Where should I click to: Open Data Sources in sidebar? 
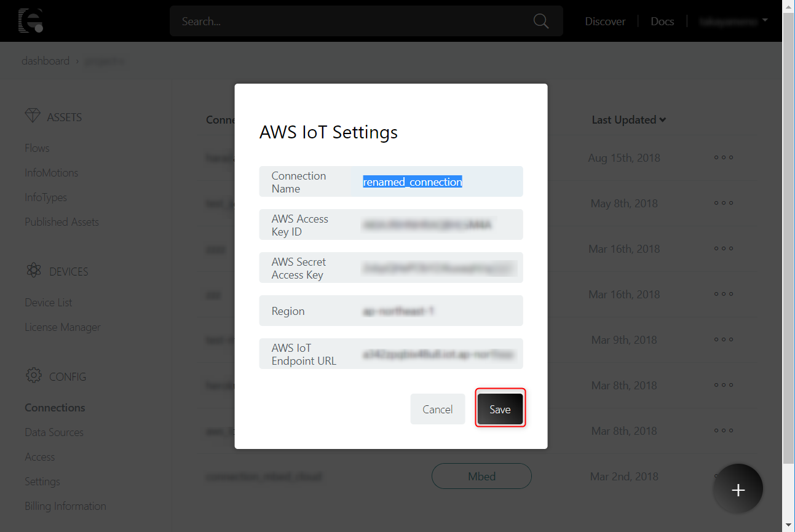(x=54, y=432)
